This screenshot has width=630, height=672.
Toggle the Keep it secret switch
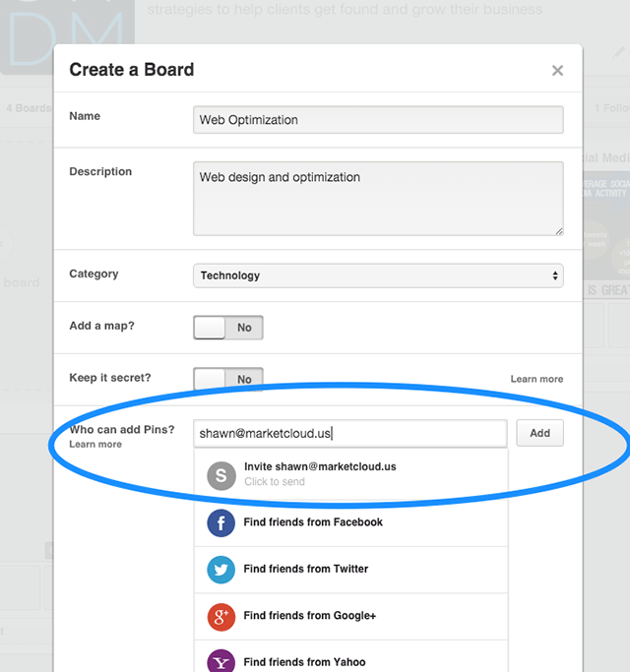227,379
